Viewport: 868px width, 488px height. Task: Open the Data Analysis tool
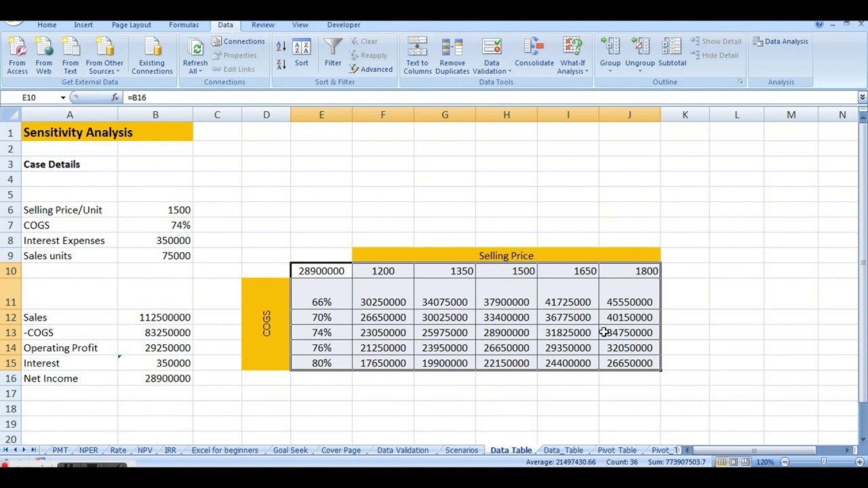(x=781, y=41)
